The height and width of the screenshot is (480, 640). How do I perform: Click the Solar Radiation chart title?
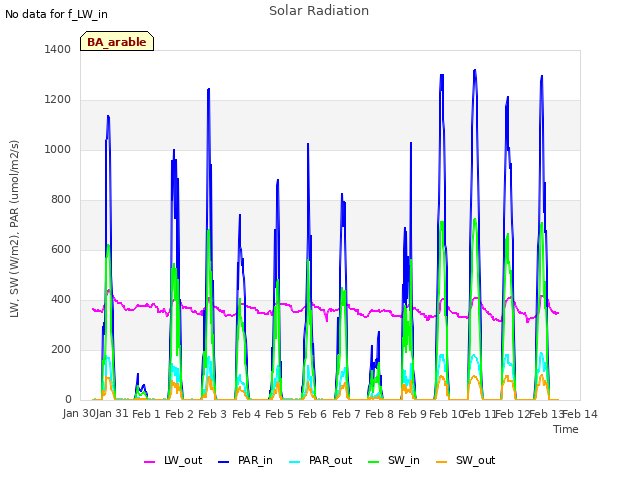coord(319,11)
